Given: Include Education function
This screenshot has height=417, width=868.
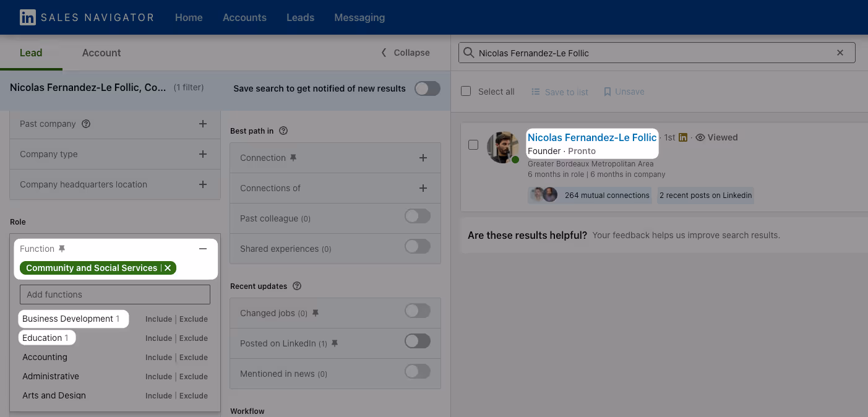Looking at the screenshot, I should coord(158,338).
